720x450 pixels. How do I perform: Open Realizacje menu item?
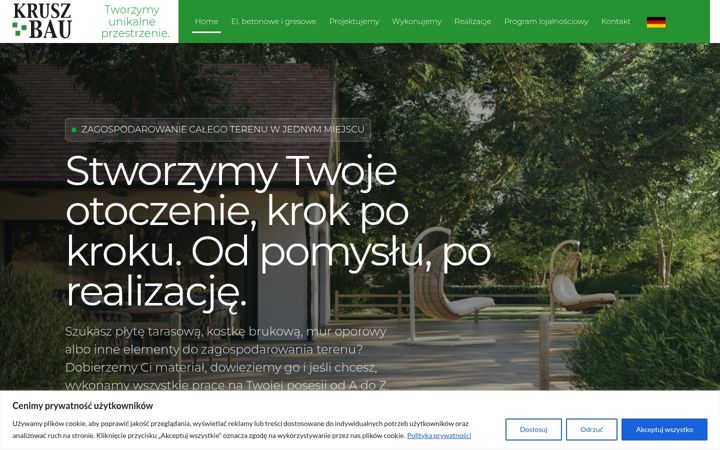(472, 21)
